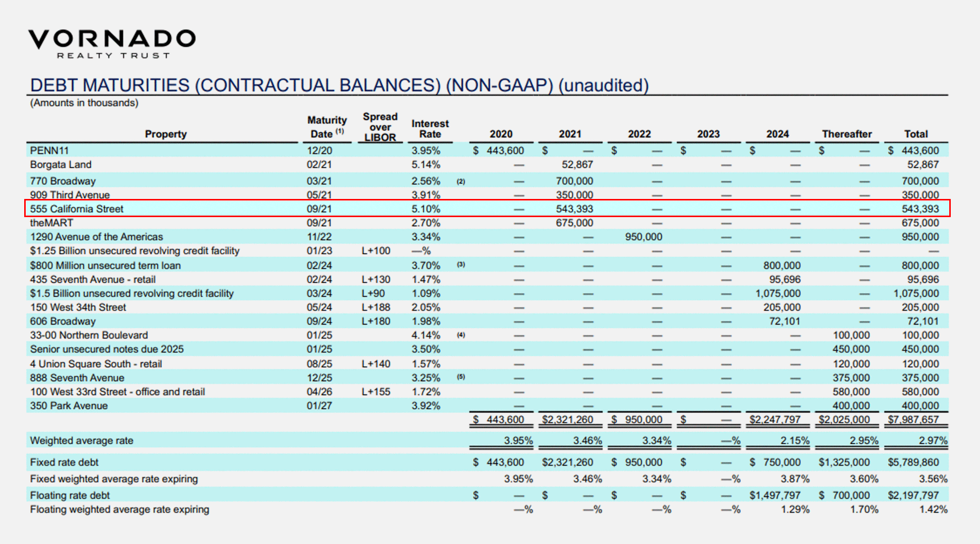The image size is (980, 544).
Task: Click the Thereafter column header
Action: click(846, 134)
